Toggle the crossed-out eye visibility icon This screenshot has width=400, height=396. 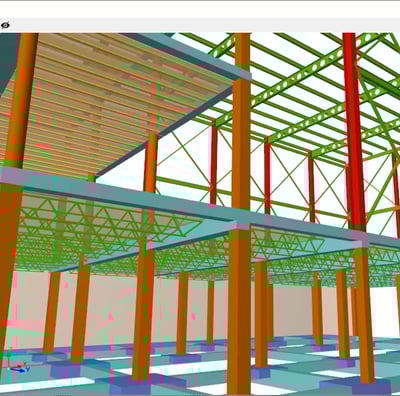pos(5,25)
